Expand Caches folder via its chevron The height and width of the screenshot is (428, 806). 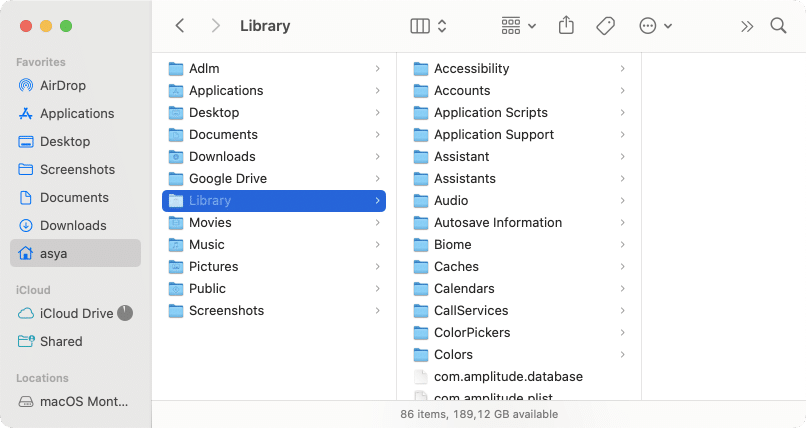622,267
